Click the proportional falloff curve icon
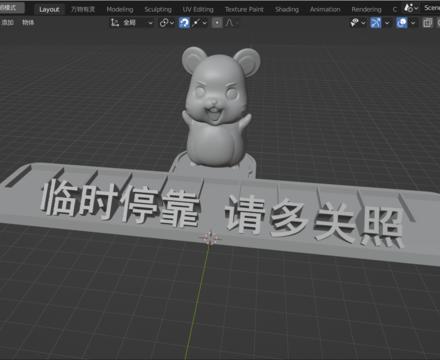The height and width of the screenshot is (360, 440). pyautogui.click(x=230, y=23)
